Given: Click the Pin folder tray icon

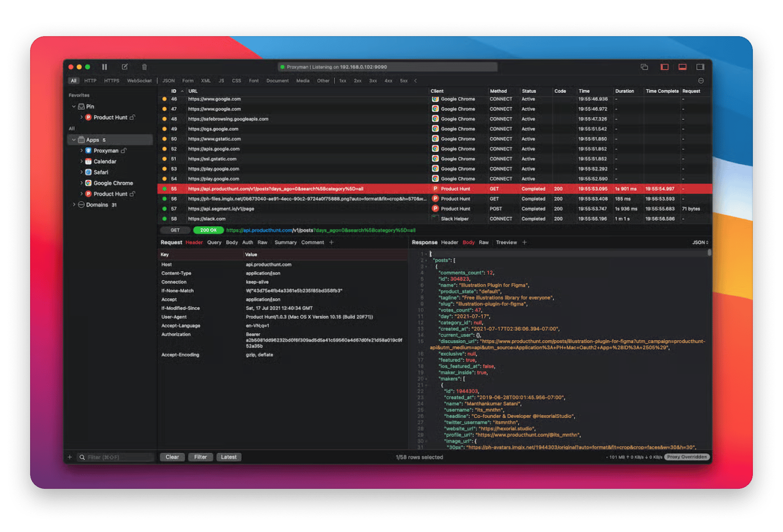Looking at the screenshot, I should 81,106.
